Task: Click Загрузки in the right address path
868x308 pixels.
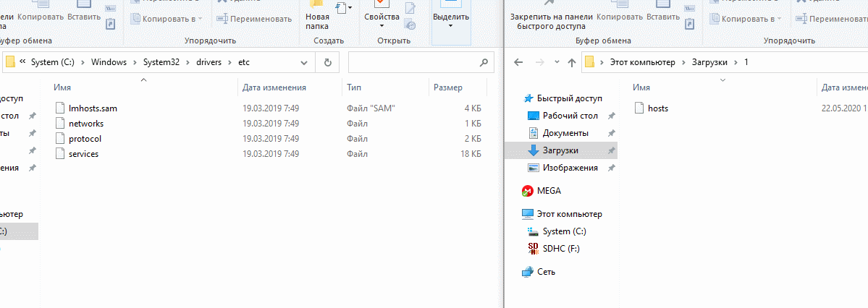Action: coord(708,62)
